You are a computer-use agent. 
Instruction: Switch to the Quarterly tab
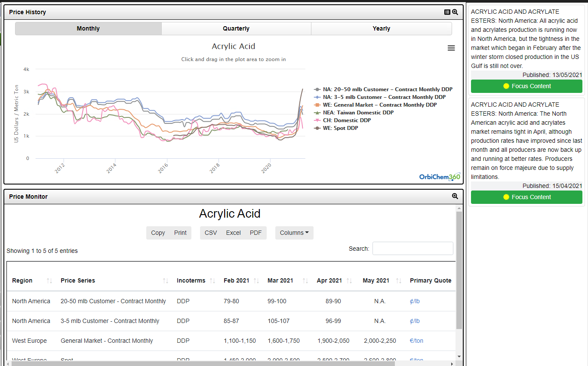236,28
